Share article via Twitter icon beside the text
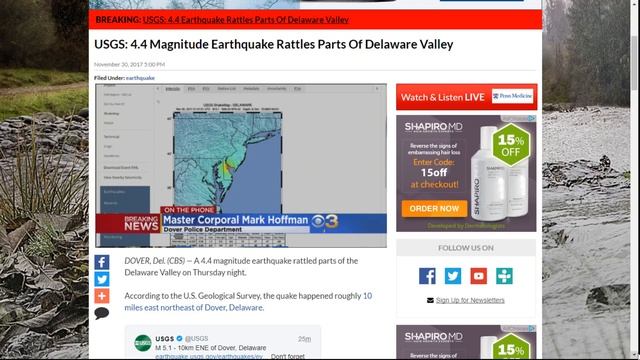 coord(102,279)
